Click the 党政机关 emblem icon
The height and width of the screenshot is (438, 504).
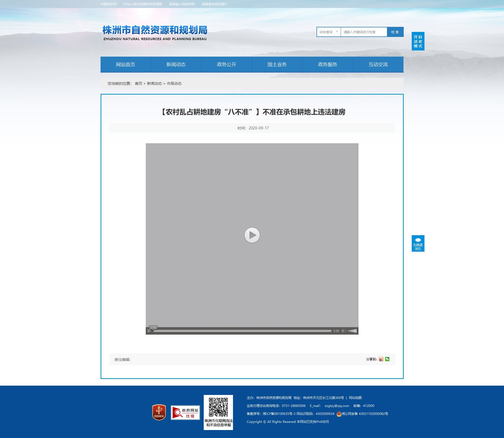(x=159, y=412)
